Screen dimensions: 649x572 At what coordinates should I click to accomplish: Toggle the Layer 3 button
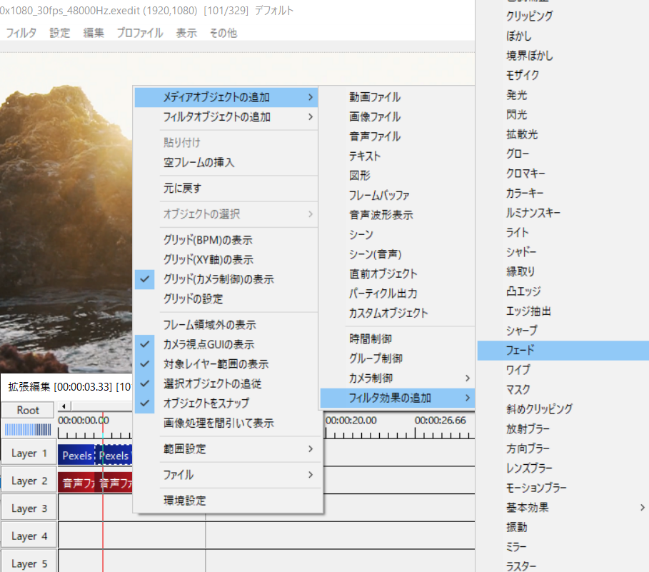click(29, 508)
